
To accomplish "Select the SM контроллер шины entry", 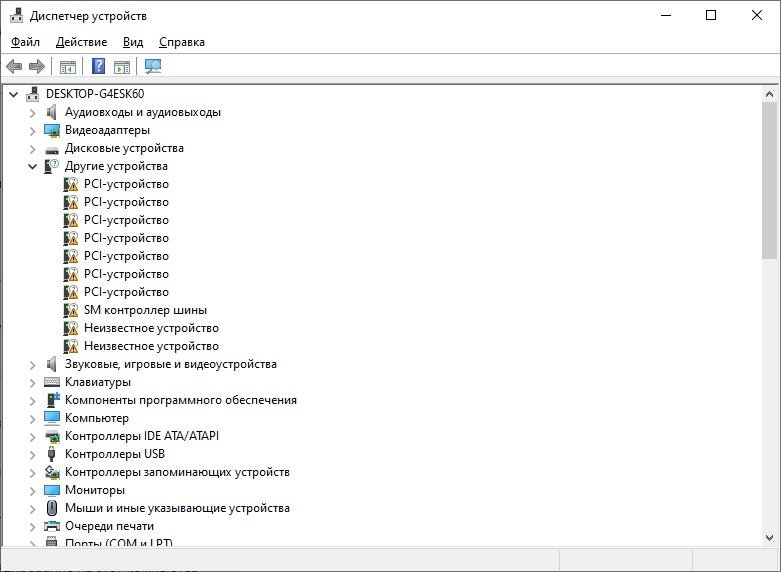I will tap(145, 310).
